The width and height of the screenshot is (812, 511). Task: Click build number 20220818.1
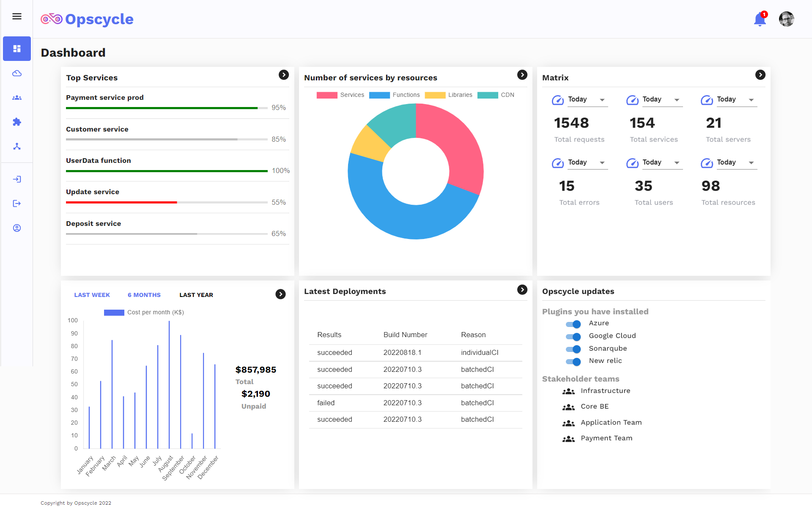pyautogui.click(x=402, y=353)
